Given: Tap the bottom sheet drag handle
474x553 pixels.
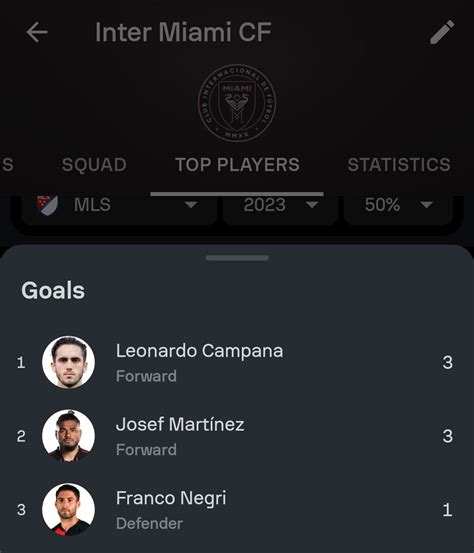Looking at the screenshot, I should [237, 258].
